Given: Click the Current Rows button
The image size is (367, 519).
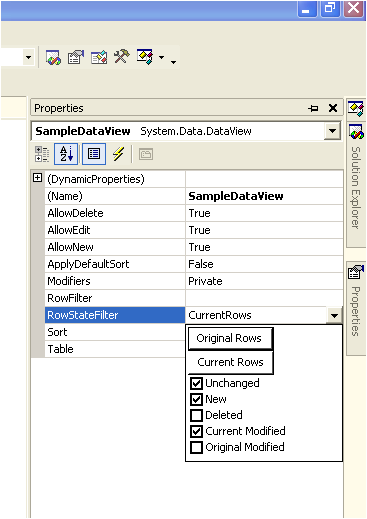Looking at the screenshot, I should pos(231,362).
